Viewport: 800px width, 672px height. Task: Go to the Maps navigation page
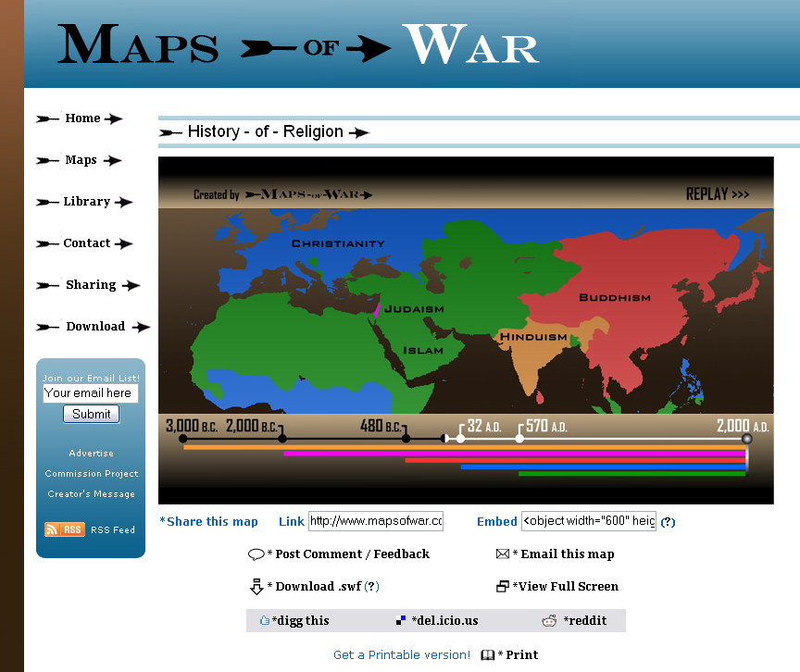(81, 160)
